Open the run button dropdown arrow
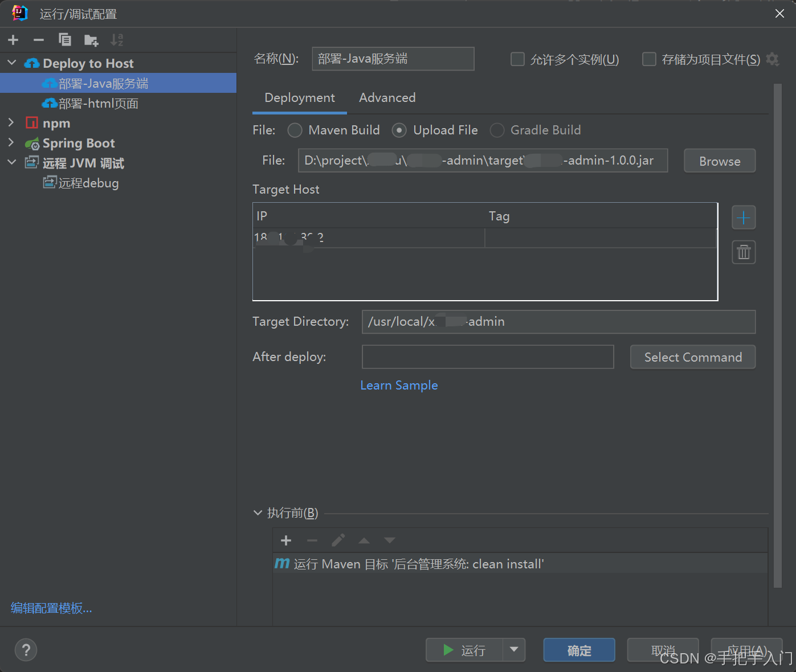The height and width of the screenshot is (672, 796). coord(515,650)
